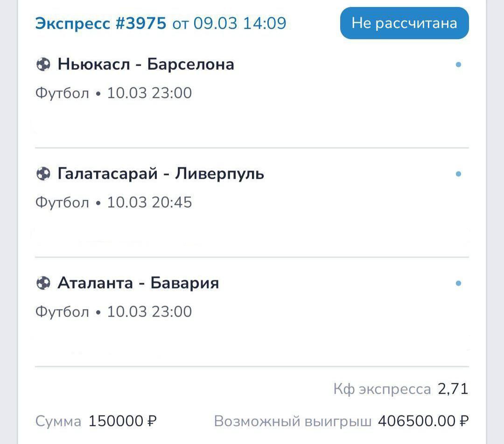
Task: Click the express odds value 2,71
Action: [453, 389]
